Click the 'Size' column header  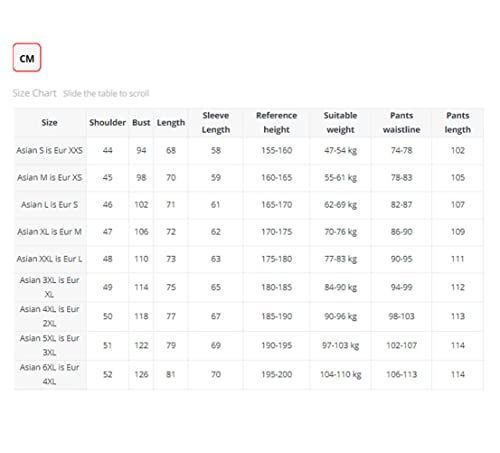tap(49, 122)
